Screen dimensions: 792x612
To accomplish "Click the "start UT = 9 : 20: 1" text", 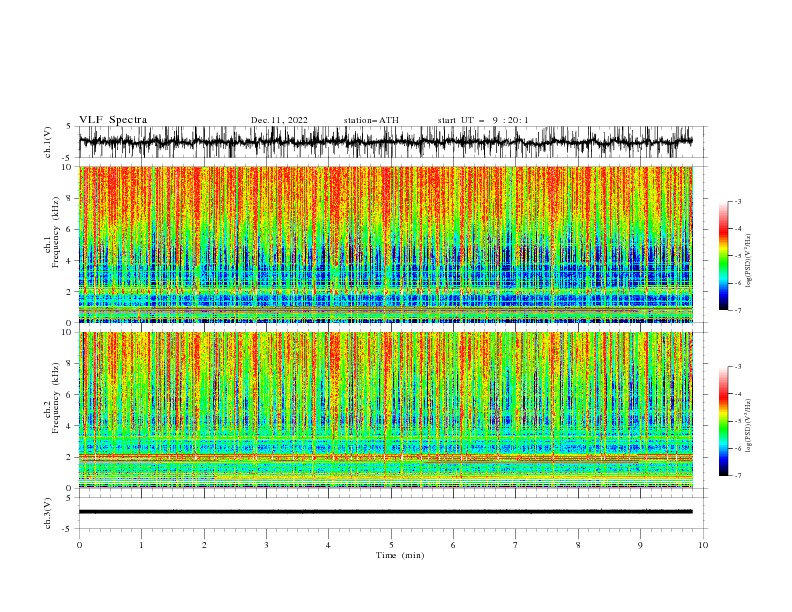I will click(x=483, y=120).
